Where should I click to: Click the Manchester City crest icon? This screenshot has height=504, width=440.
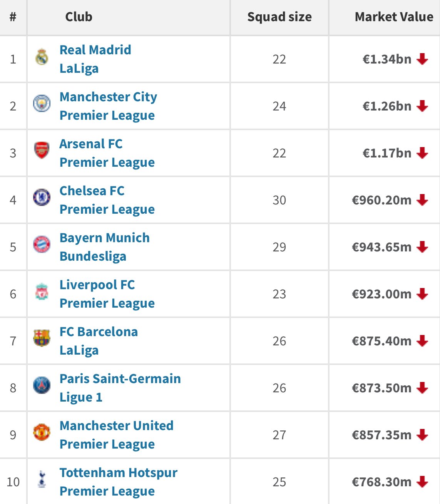42,104
